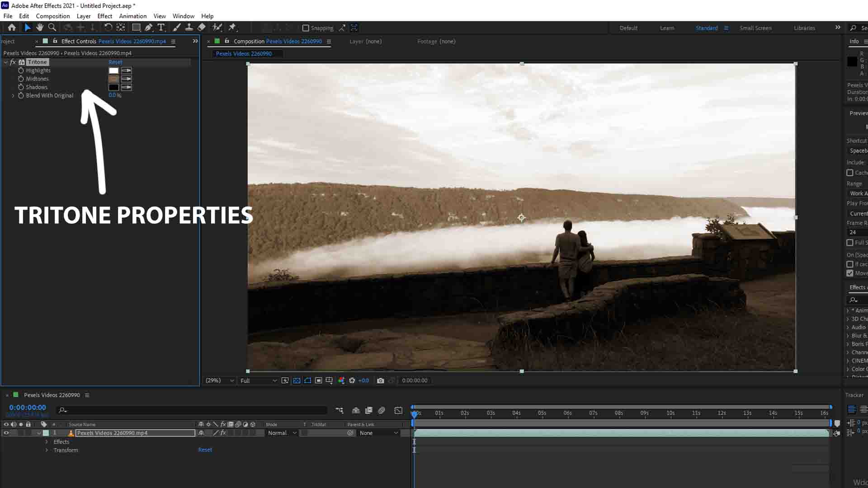This screenshot has height=488, width=868.
Task: Reset the Tritone effect
Action: coord(115,62)
